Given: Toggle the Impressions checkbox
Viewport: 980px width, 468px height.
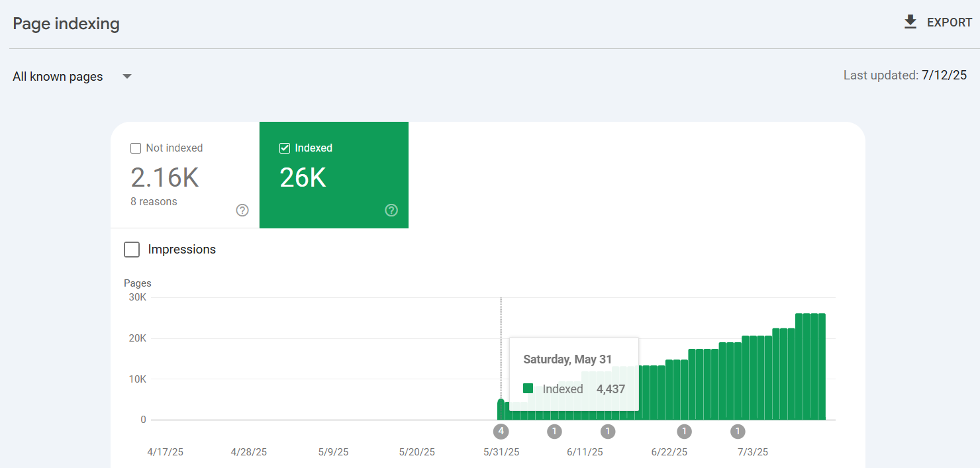Looking at the screenshot, I should (x=132, y=250).
